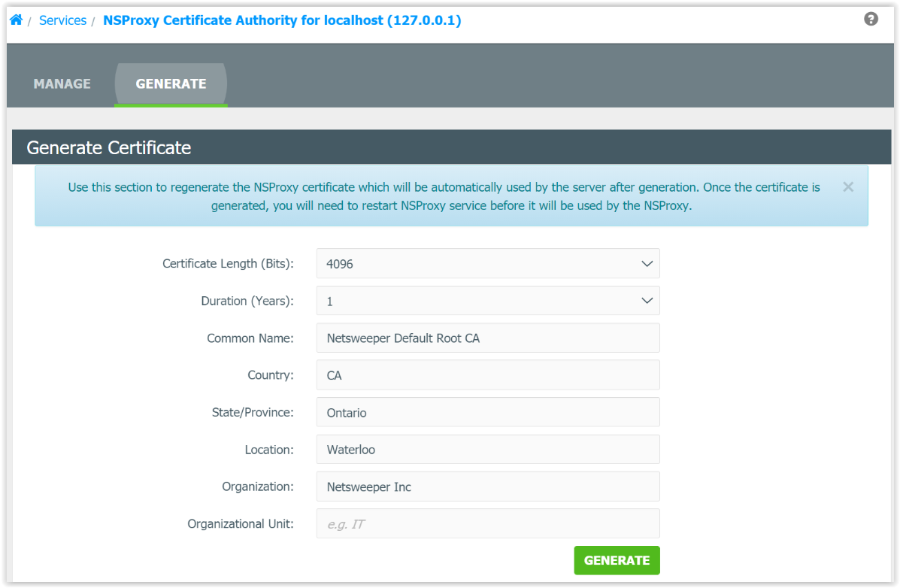Open the help question mark icon
900x588 pixels.
[871, 19]
